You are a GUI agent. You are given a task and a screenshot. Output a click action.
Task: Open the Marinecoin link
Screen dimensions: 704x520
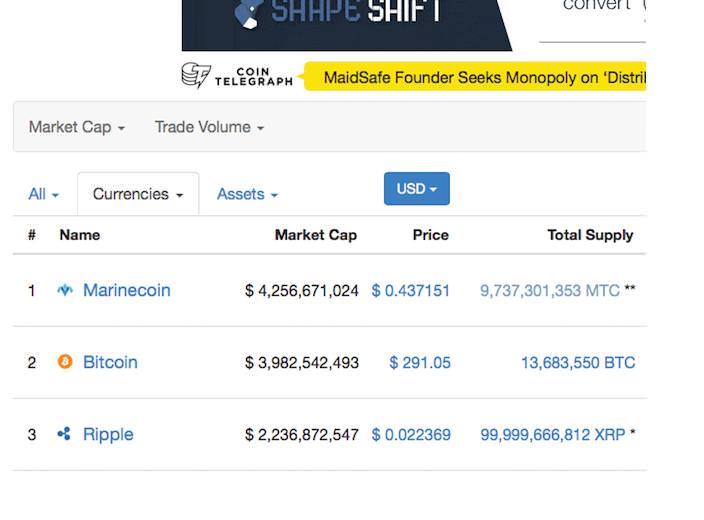click(127, 291)
